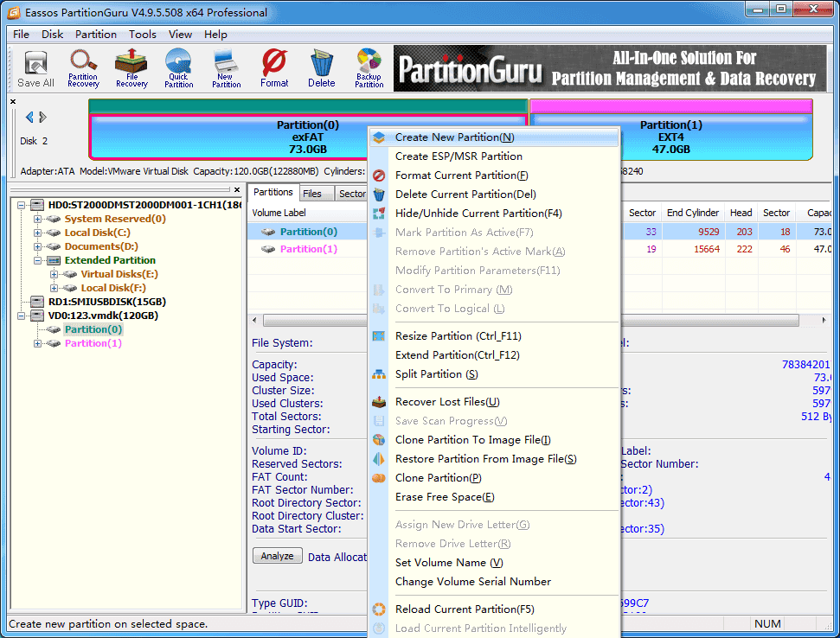Click Restore Partition From Image icon
The height and width of the screenshot is (638, 840).
pos(379,459)
